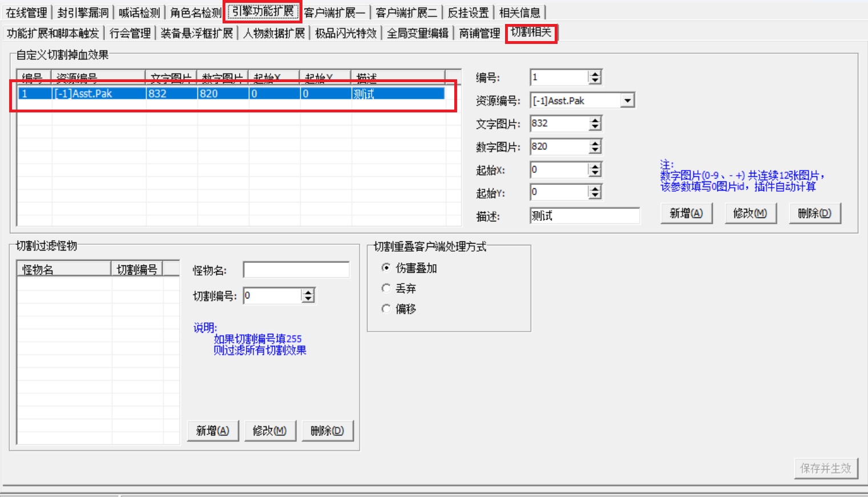Viewport: 868px width, 497px height.
Task: Decrease the 起始X spinner value
Action: click(x=595, y=173)
